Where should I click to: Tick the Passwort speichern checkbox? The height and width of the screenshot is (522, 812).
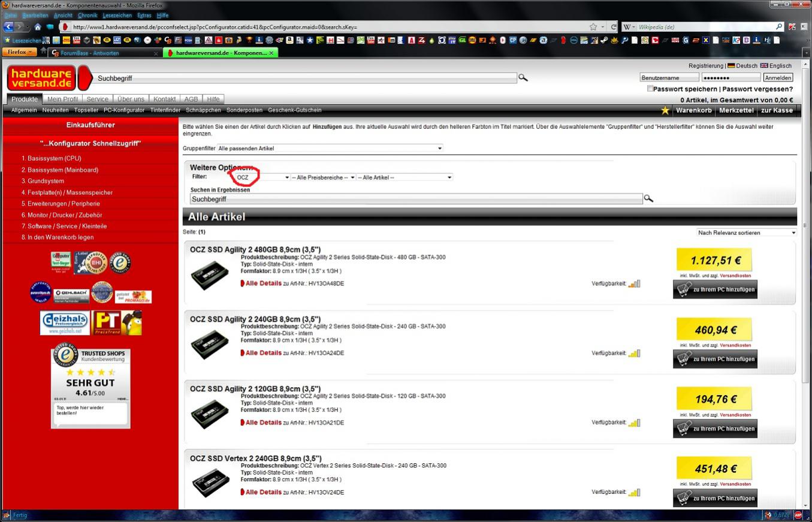pos(650,89)
